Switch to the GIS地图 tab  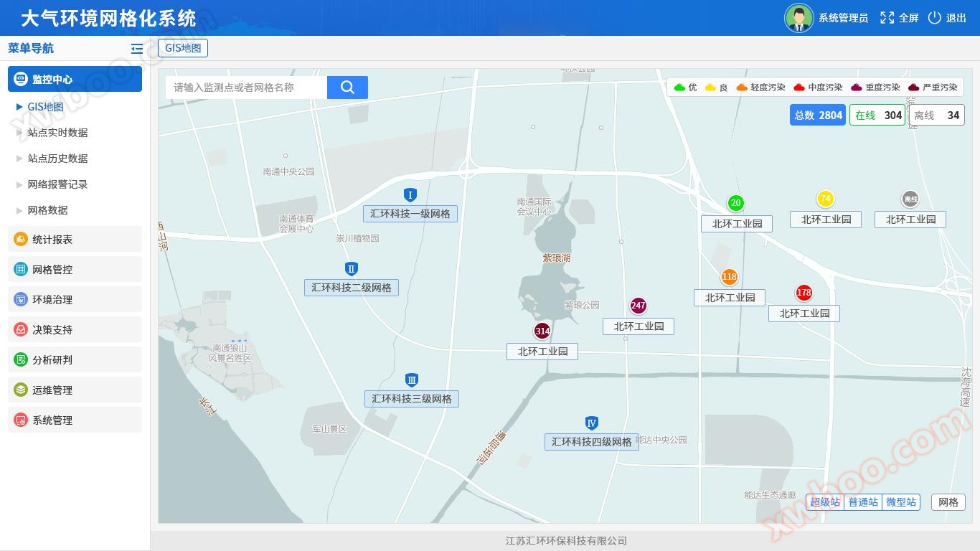183,48
